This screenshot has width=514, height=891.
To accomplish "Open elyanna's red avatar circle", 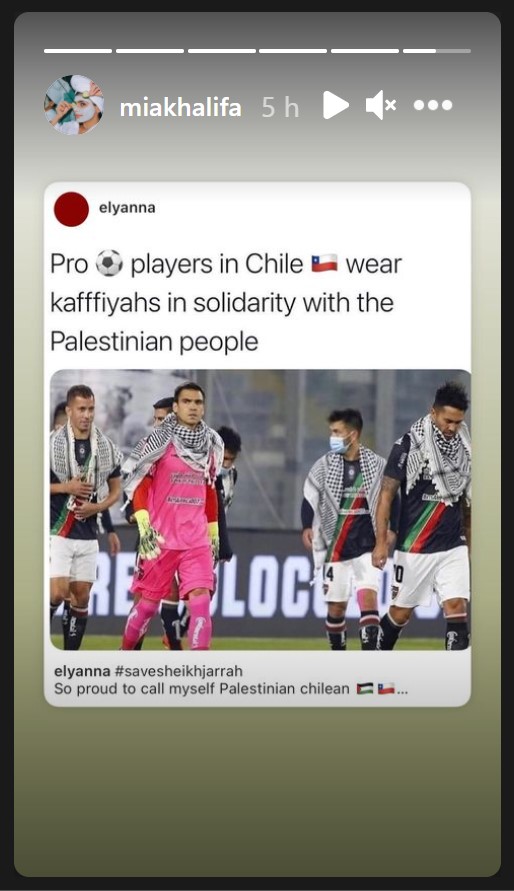I will pos(71,209).
